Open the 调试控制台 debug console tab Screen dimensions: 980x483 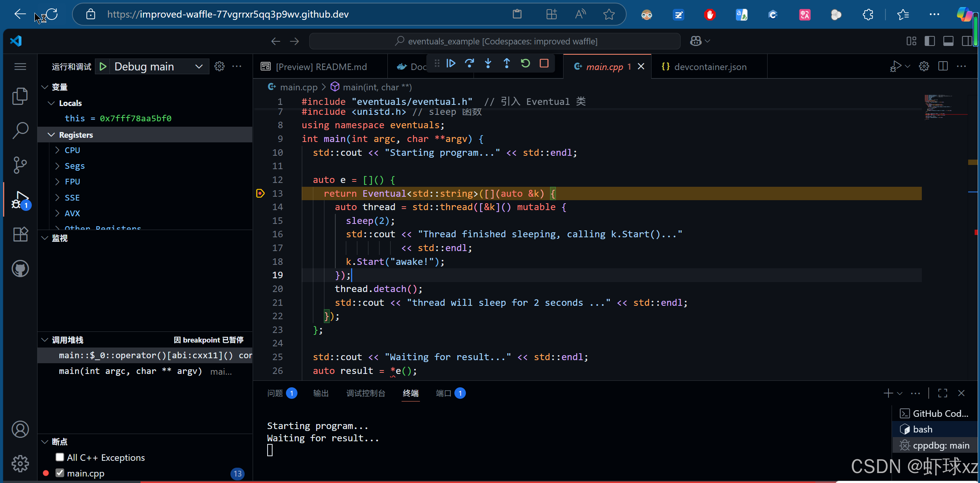click(x=366, y=393)
